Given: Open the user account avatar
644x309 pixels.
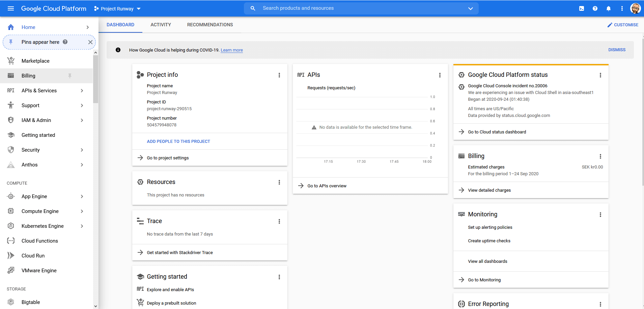Looking at the screenshot, I should (x=636, y=8).
